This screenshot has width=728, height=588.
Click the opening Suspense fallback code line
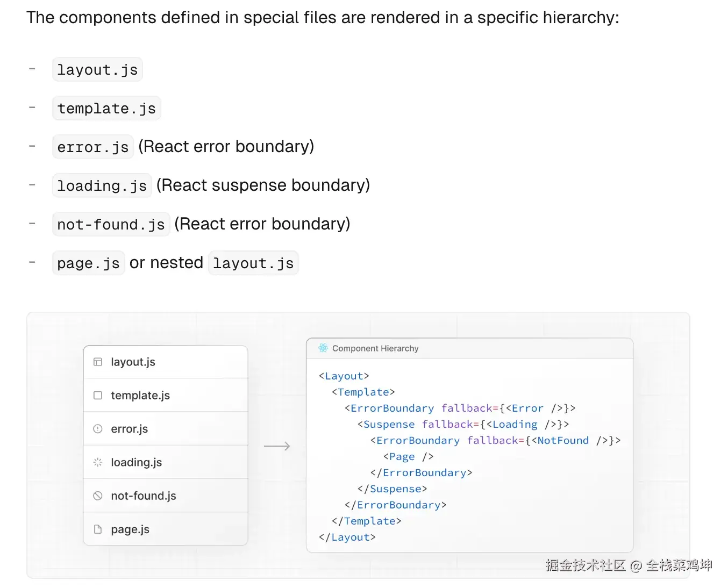pos(463,425)
